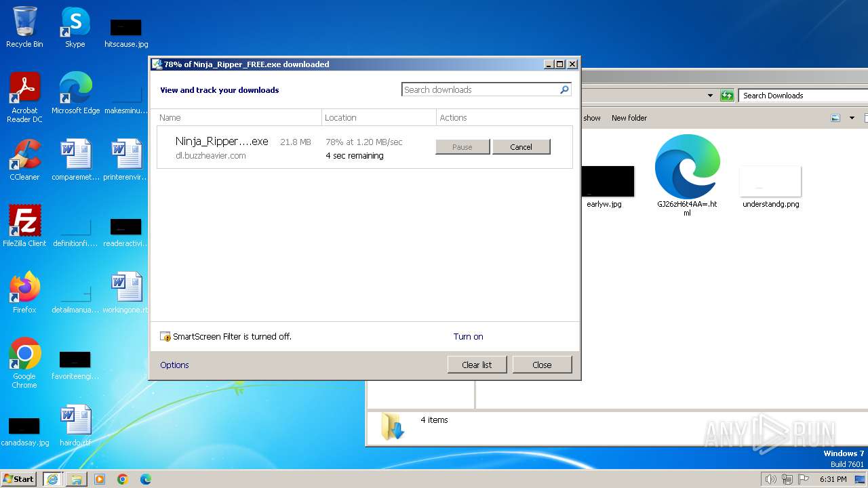Click the Explorer address bar refresh icon
Image resolution: width=868 pixels, height=488 pixels.
pos(727,96)
